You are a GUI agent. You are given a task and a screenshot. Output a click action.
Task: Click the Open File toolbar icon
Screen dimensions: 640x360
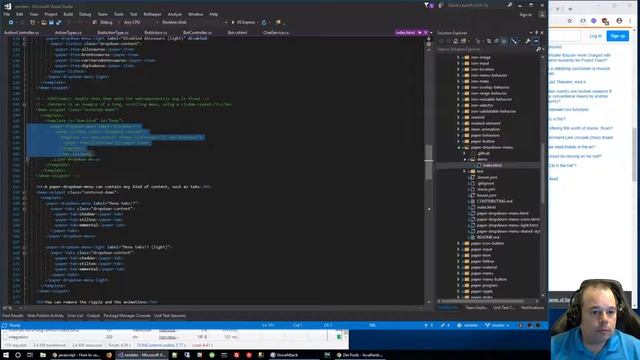43,22
